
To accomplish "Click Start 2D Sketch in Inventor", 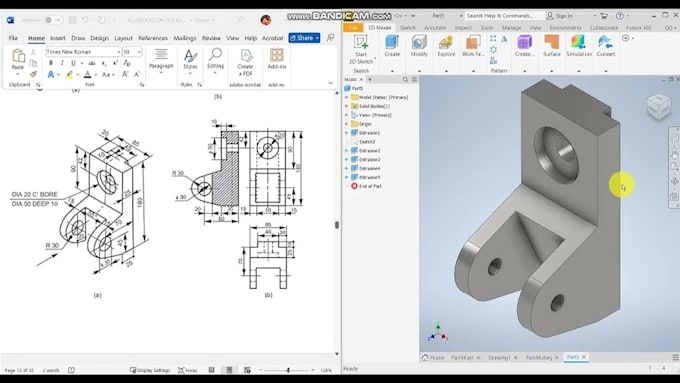I will pos(361,50).
